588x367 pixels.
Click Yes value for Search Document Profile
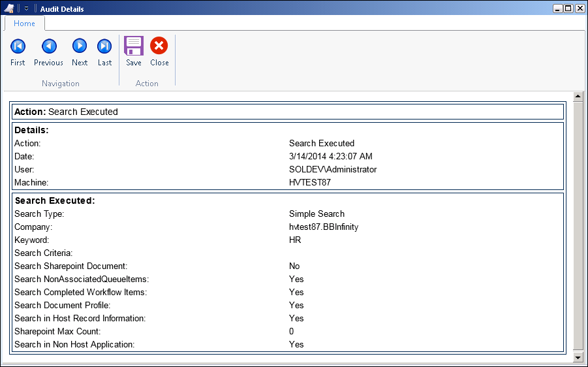click(x=296, y=306)
